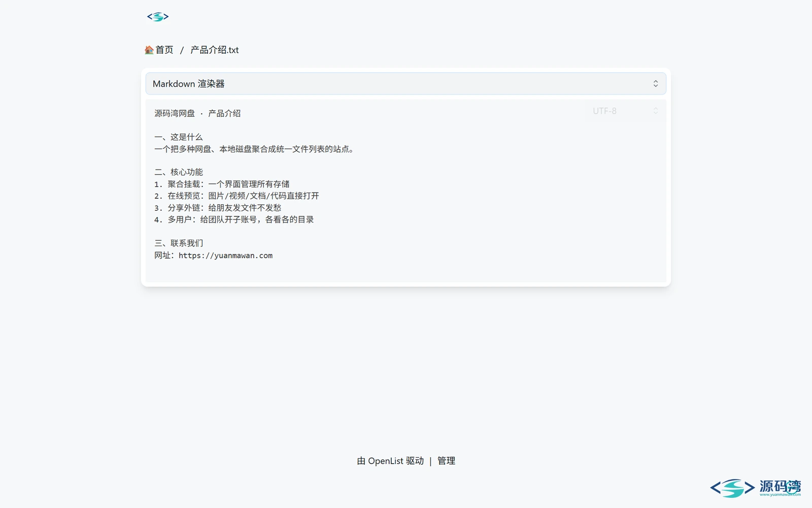Click 产品介绍.txt breadcrumb item

[x=214, y=50]
